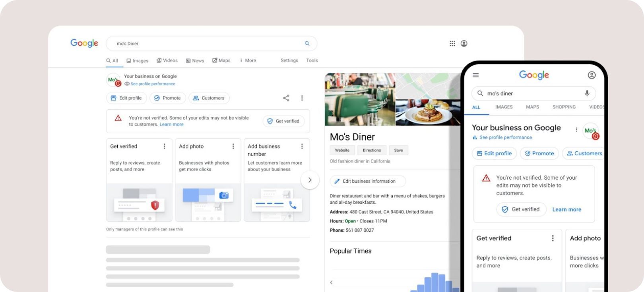Click next arrow to show more cards
Viewport: 644px width, 292px height.
point(310,180)
